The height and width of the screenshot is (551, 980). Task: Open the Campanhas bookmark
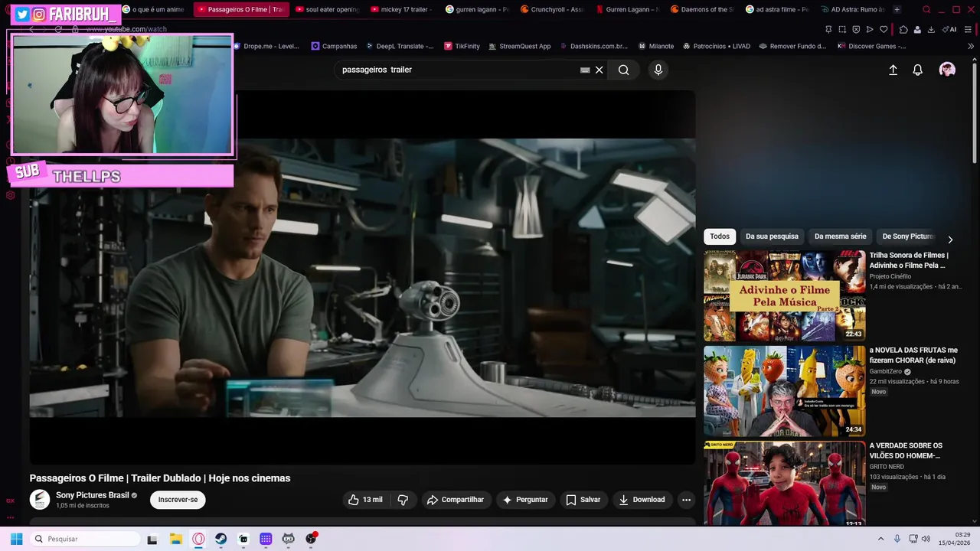tap(334, 46)
